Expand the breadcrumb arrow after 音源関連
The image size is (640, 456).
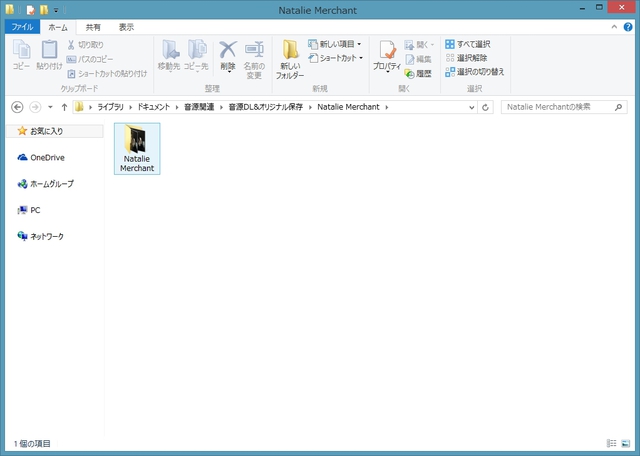pyautogui.click(x=221, y=107)
